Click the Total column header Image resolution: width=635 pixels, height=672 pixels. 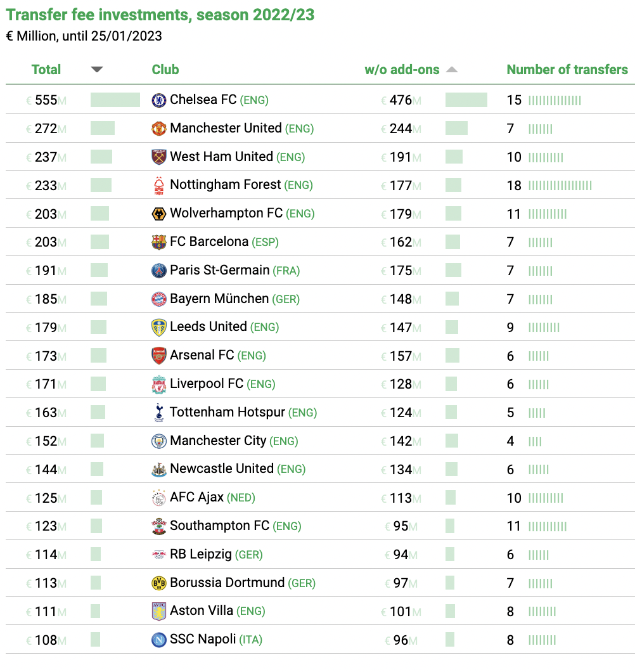pyautogui.click(x=46, y=70)
